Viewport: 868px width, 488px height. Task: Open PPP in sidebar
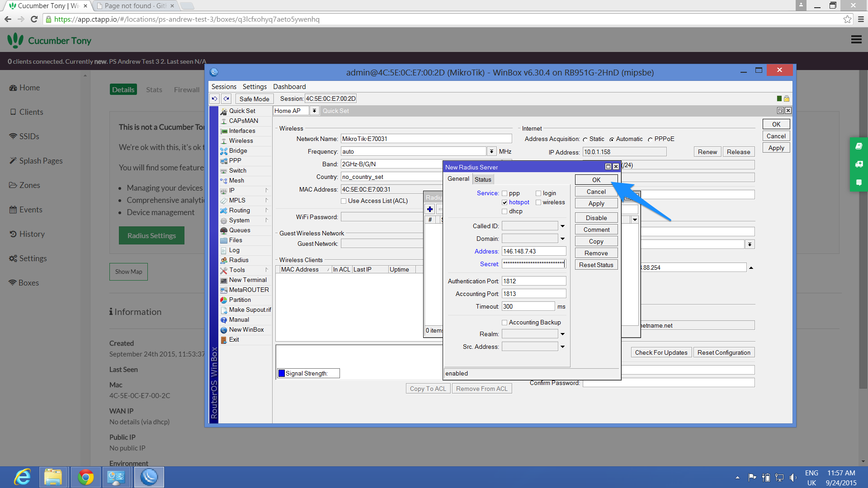point(235,160)
